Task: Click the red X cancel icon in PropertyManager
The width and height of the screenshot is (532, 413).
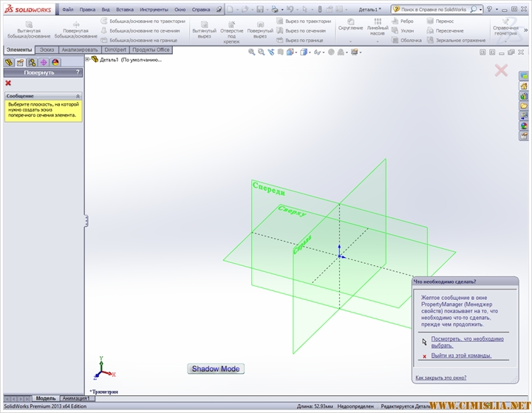Action: pos(8,83)
